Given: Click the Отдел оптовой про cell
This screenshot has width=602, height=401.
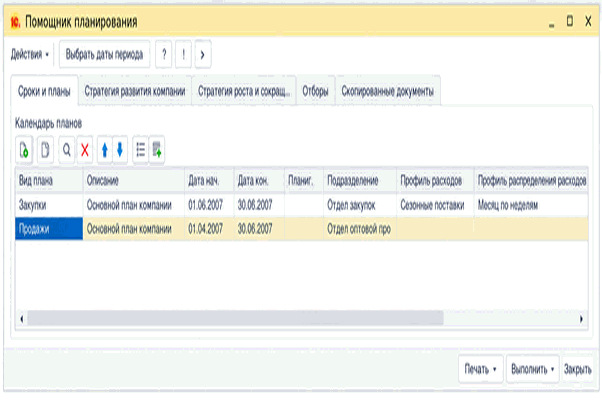Looking at the screenshot, I should pyautogui.click(x=360, y=229).
